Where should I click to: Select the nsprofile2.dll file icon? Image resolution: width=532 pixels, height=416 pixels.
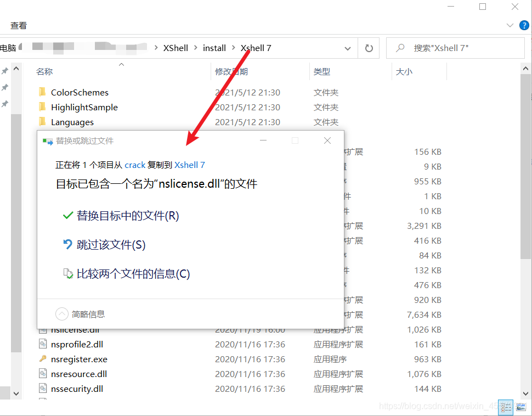pyautogui.click(x=42, y=344)
